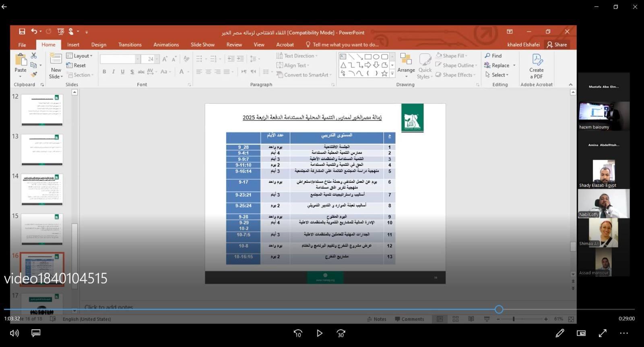Click the Save icon in PowerPoint title bar
The height and width of the screenshot is (347, 644).
click(x=22, y=31)
